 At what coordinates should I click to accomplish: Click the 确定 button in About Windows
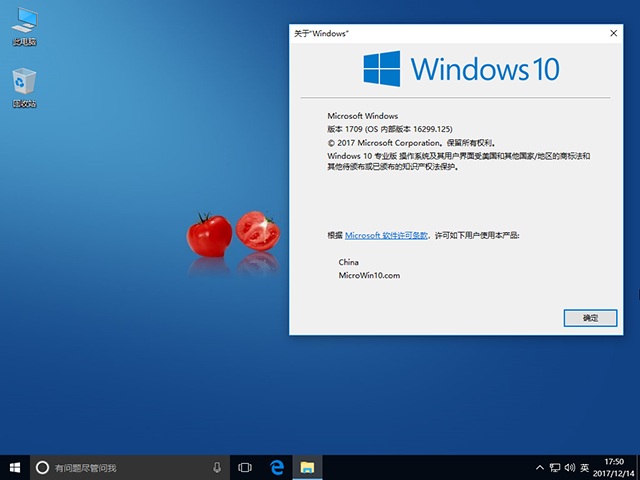pos(590,318)
